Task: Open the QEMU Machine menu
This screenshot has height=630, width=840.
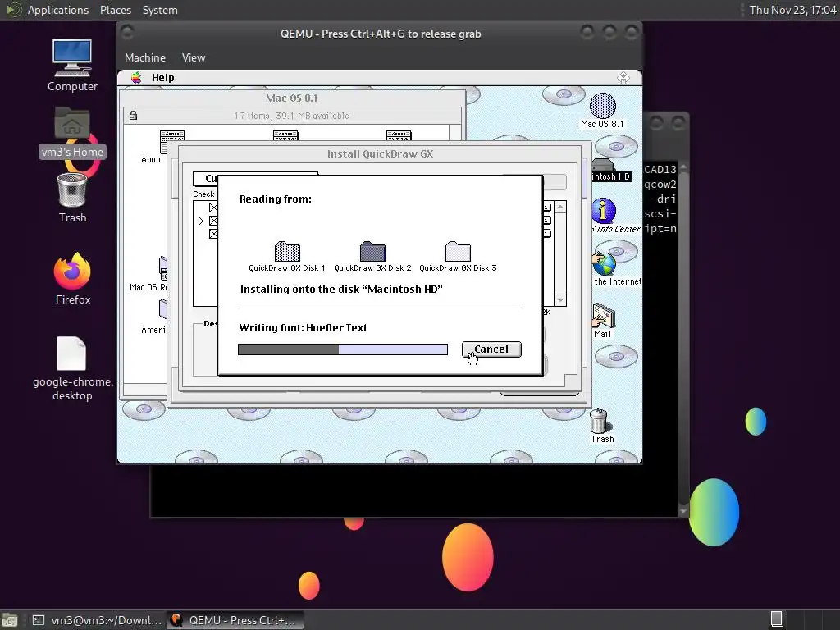Action: 145,58
